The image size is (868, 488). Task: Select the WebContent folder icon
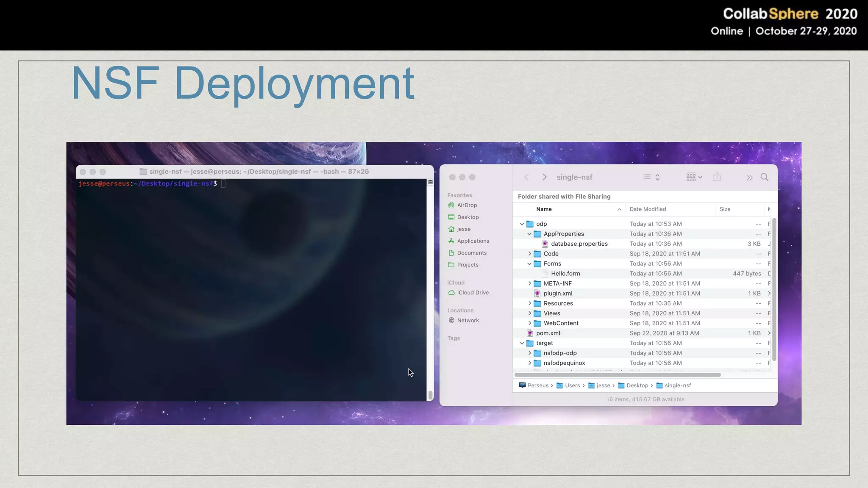point(537,323)
